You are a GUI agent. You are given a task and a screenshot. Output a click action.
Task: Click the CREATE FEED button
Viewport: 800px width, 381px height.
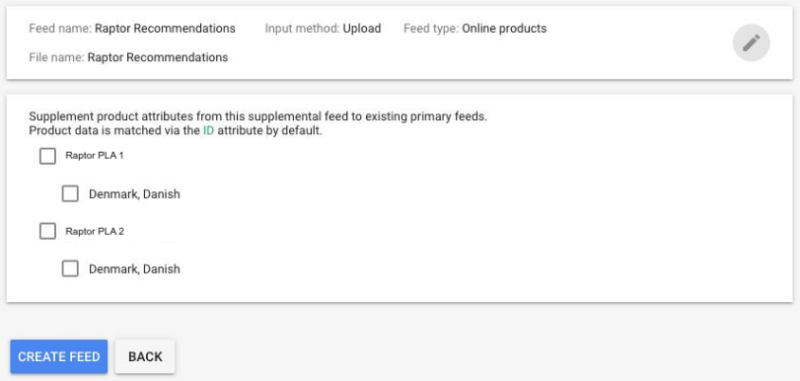pyautogui.click(x=59, y=357)
